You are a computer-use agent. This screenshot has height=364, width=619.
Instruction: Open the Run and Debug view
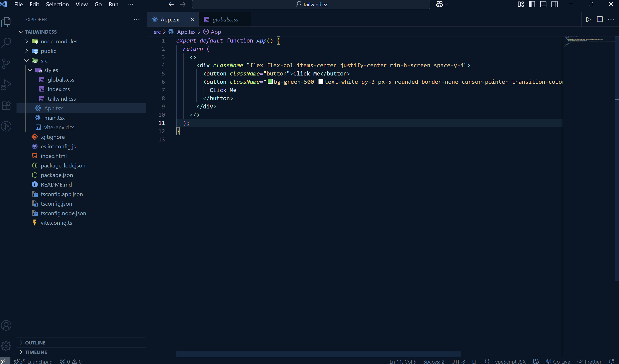pos(6,85)
